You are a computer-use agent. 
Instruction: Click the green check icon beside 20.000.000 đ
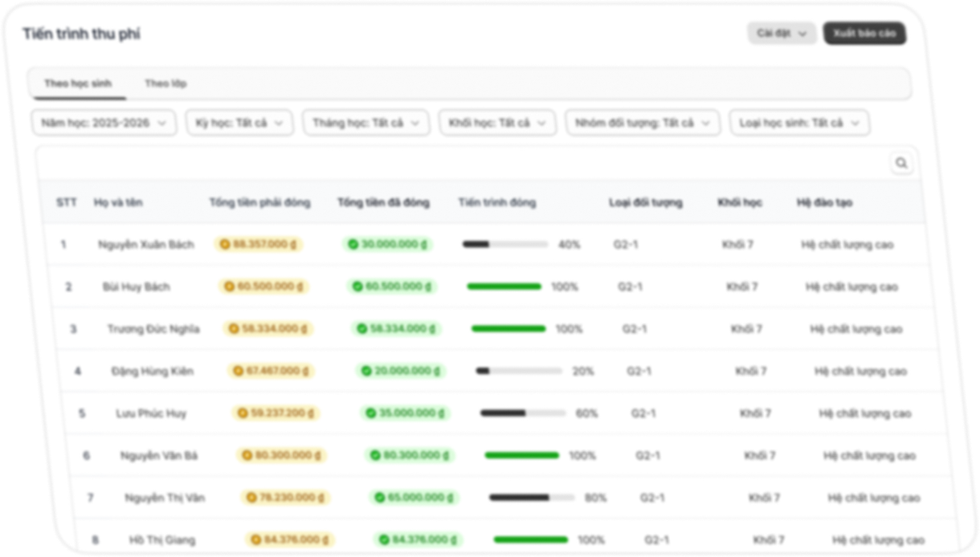click(x=366, y=371)
